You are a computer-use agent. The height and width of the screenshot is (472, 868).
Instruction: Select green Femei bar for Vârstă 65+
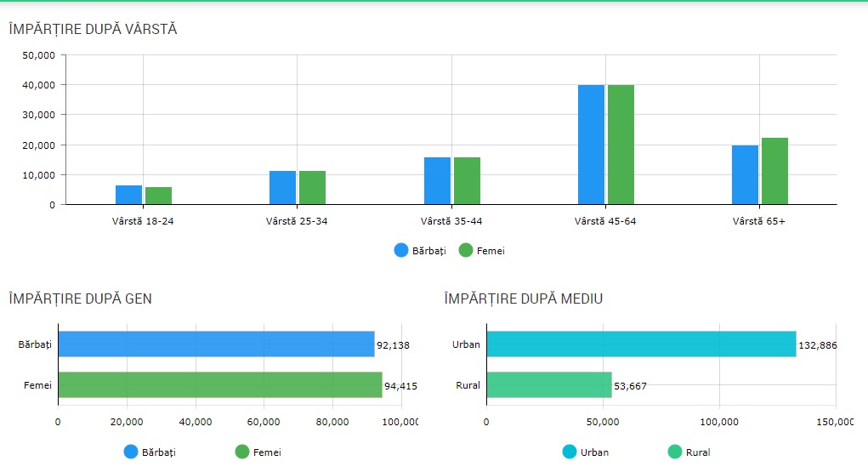pos(774,171)
